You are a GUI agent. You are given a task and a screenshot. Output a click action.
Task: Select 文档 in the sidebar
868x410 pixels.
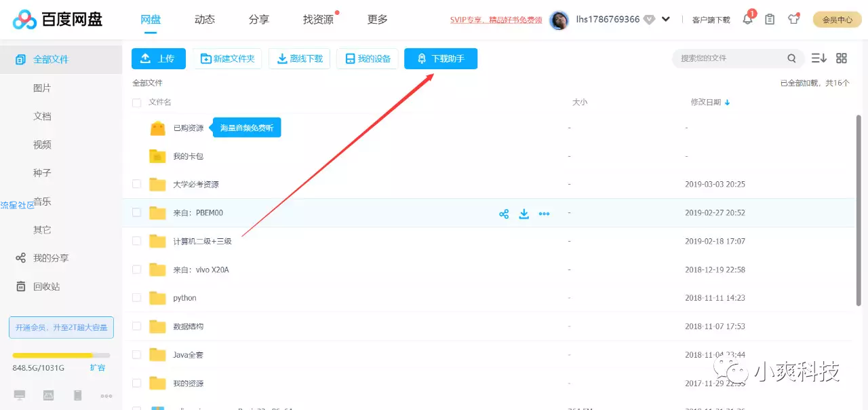[x=42, y=116]
